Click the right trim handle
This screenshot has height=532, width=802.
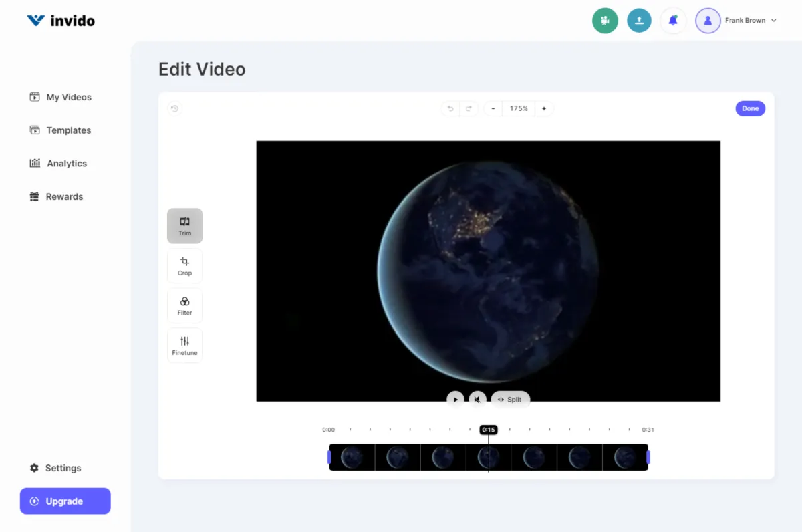click(648, 457)
